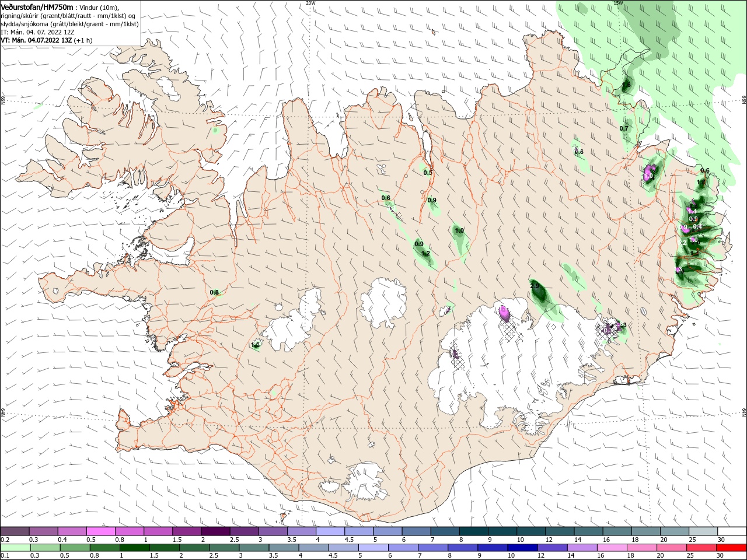The image size is (747, 560).
Task: Pick the violet swatch between 3 and 3.5 in top legend
Action: coord(273,531)
